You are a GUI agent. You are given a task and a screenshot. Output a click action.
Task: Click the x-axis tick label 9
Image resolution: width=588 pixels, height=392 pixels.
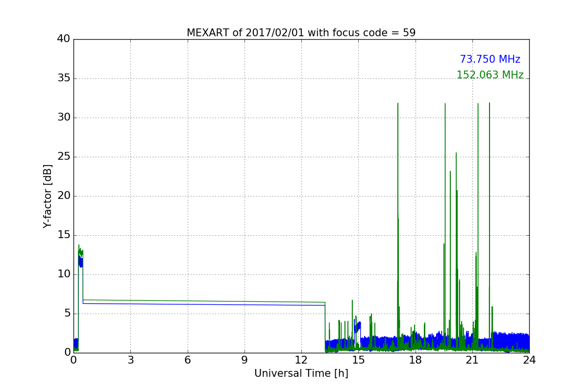coord(245,360)
